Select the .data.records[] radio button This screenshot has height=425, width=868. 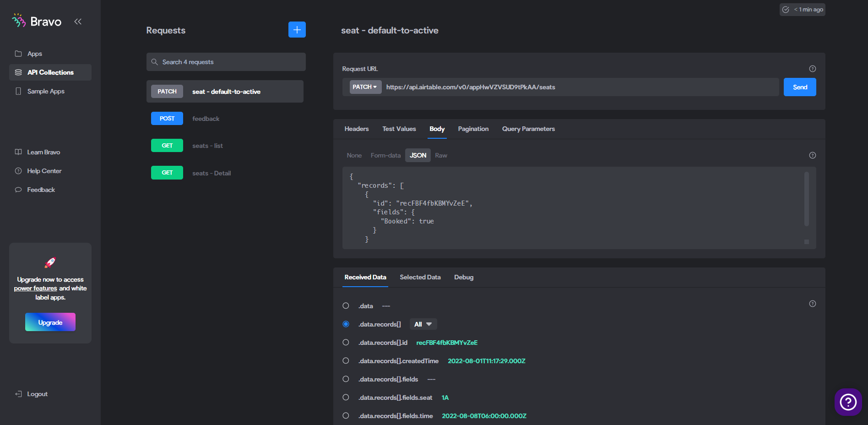(x=346, y=324)
